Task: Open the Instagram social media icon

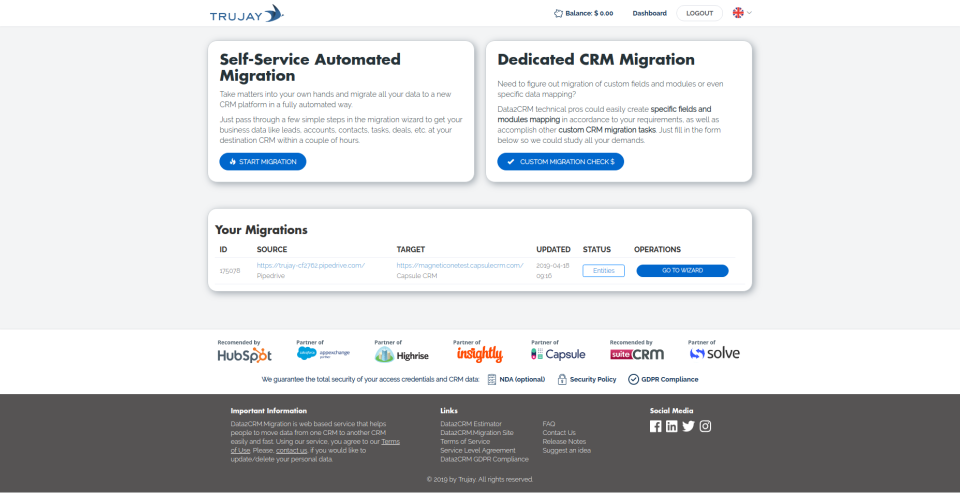Action: pyautogui.click(x=705, y=426)
